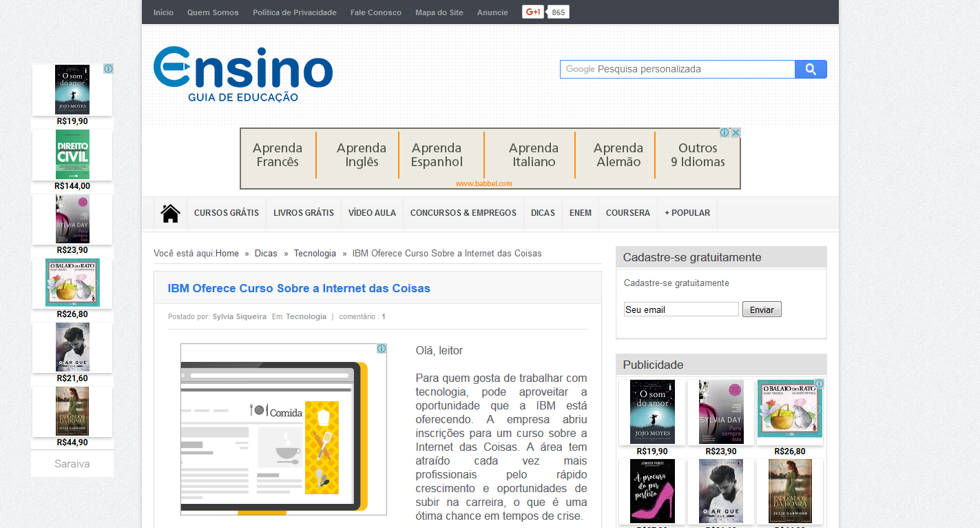
Task: Click the Seu email input field
Action: click(x=681, y=309)
